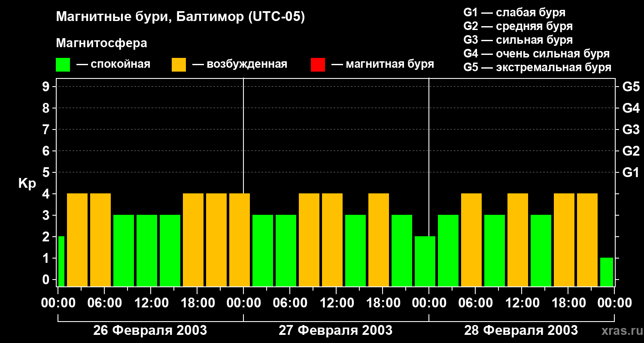
Task: Click the 'G1 — слабая буря' legend text
Action: [514, 12]
